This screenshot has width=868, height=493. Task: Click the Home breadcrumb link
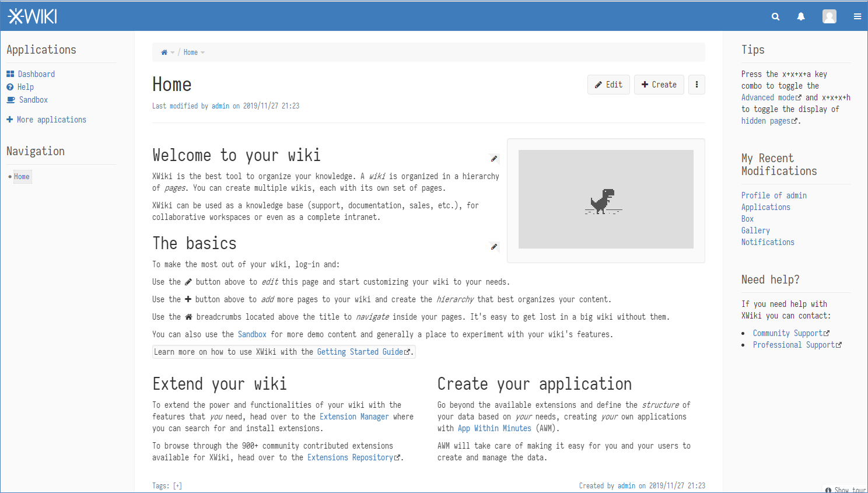pos(191,53)
